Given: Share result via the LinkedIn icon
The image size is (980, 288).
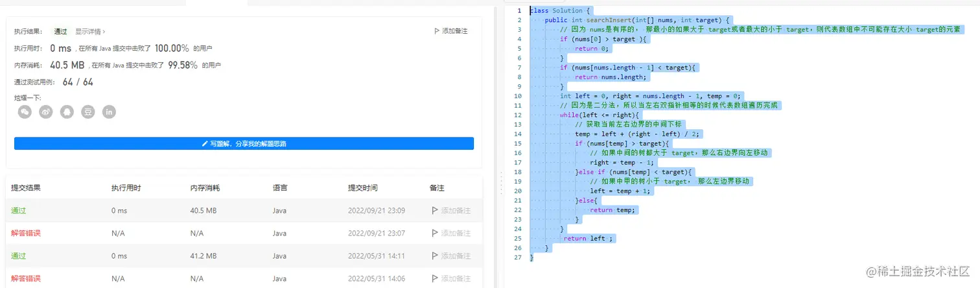Looking at the screenshot, I should (109, 112).
